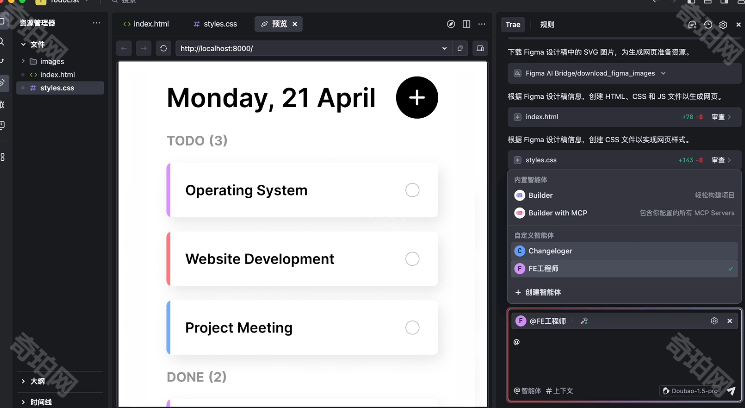Image resolution: width=745 pixels, height=408 pixels.
Task: Open Trae panel settings gear
Action: click(723, 23)
